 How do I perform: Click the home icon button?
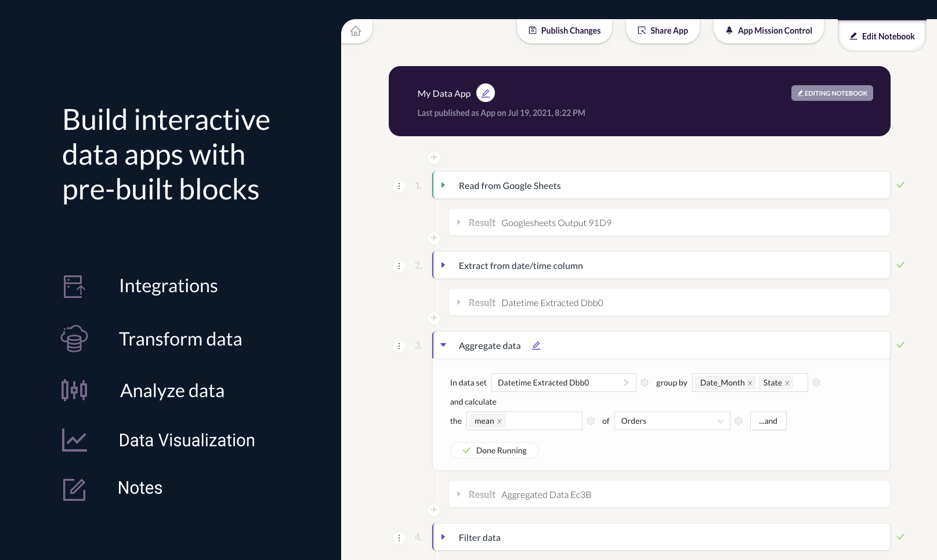(356, 31)
